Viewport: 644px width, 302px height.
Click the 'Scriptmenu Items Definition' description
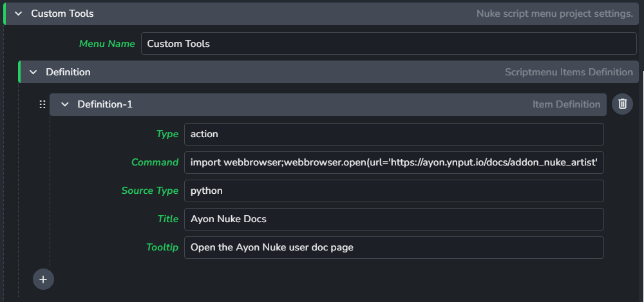pos(569,72)
